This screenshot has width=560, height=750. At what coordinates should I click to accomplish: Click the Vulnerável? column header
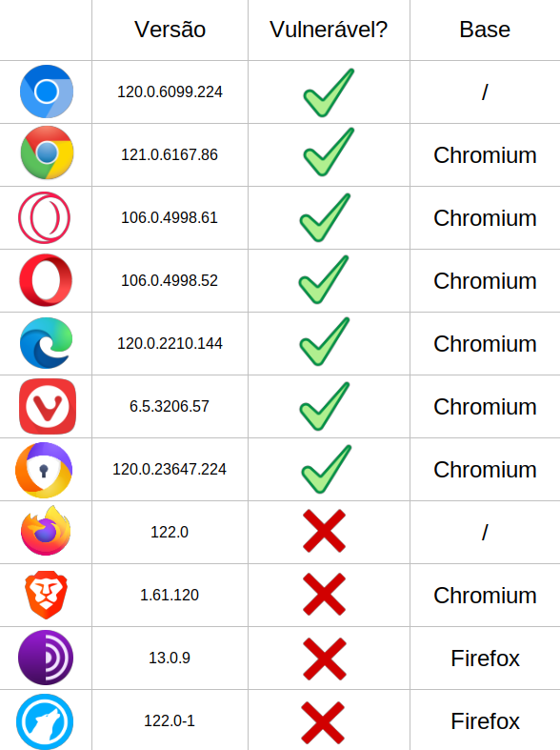point(329,30)
